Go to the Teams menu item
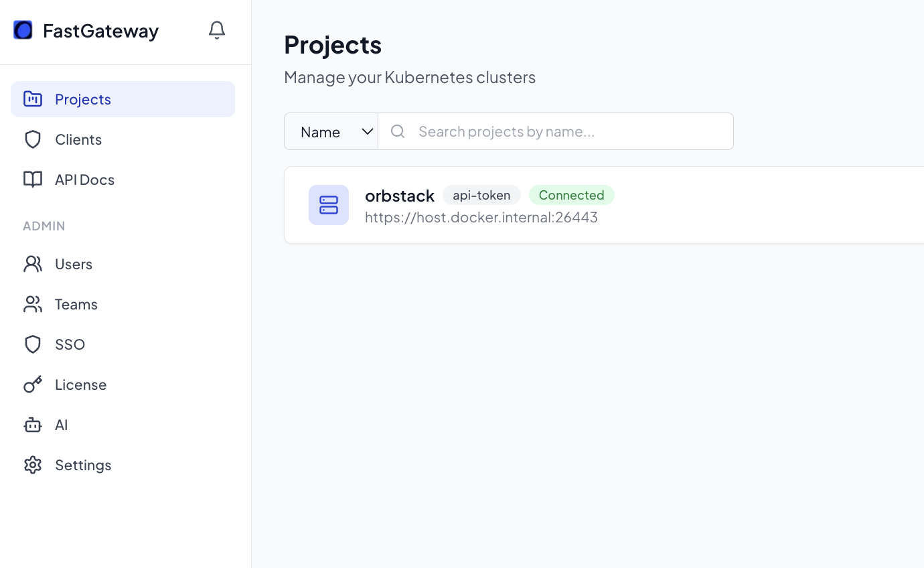The width and height of the screenshot is (924, 568). click(76, 304)
